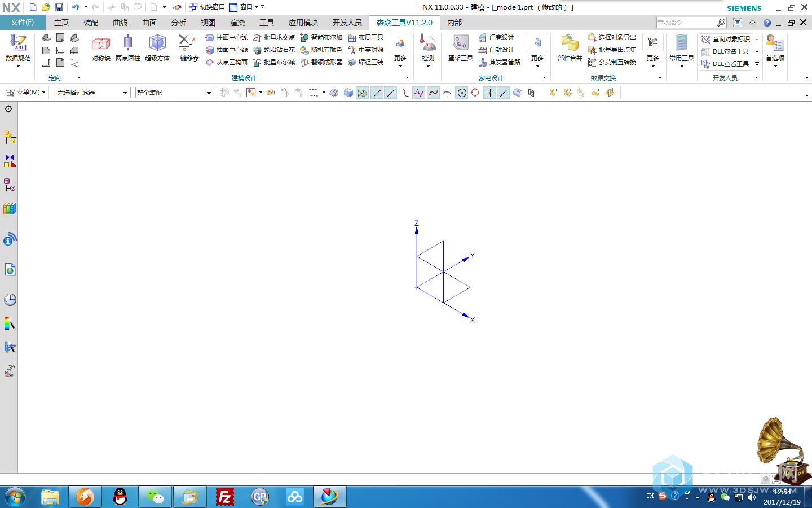Open the 数据规范 tool

(x=18, y=49)
